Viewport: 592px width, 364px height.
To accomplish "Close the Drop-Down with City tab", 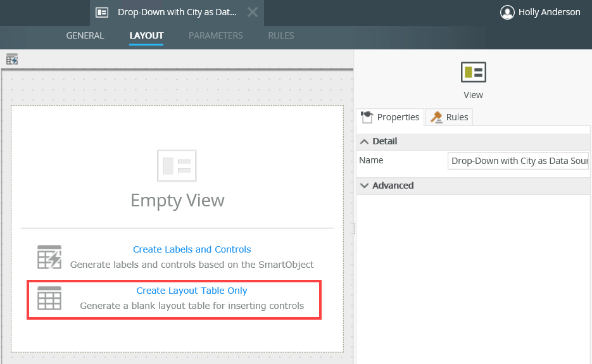I will (x=253, y=13).
